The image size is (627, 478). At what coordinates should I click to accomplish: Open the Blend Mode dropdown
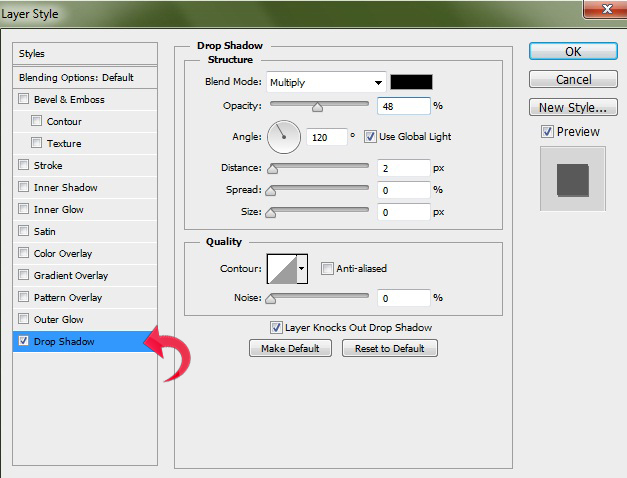325,82
